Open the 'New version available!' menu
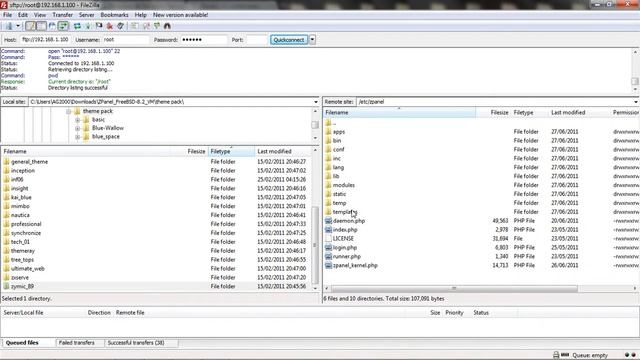640x360 pixels. pos(180,15)
